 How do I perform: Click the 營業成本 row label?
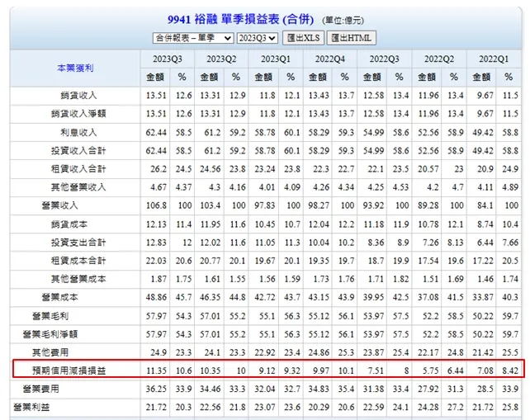click(59, 297)
